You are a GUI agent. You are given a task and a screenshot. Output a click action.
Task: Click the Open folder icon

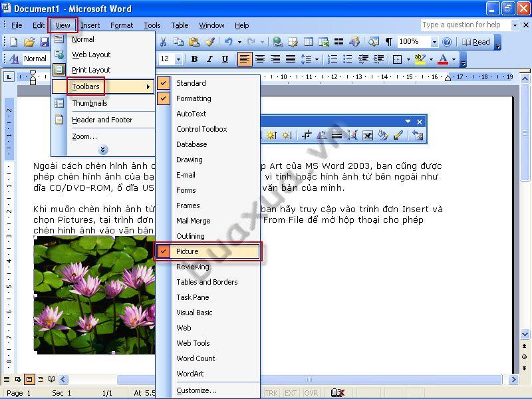29,42
